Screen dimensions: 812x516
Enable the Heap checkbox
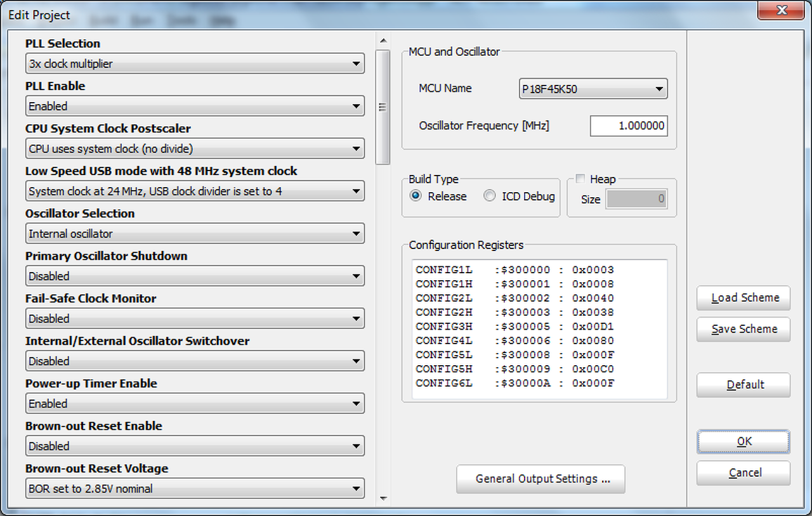point(580,179)
